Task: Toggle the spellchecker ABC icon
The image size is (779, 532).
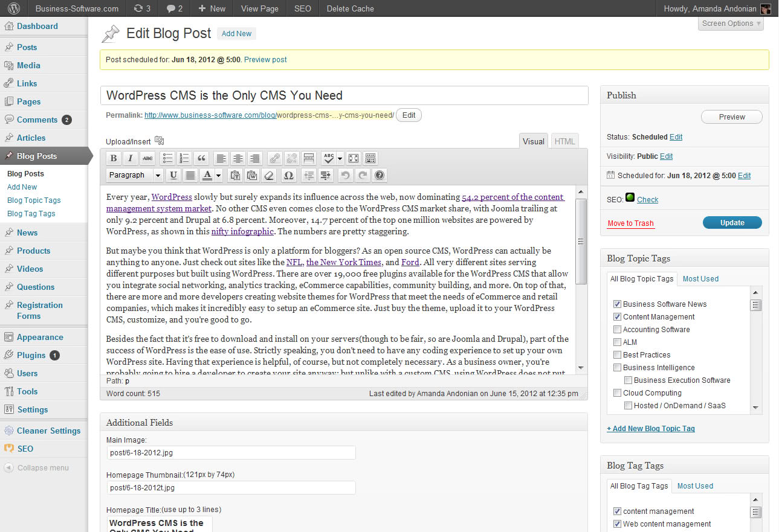Action: [328, 158]
